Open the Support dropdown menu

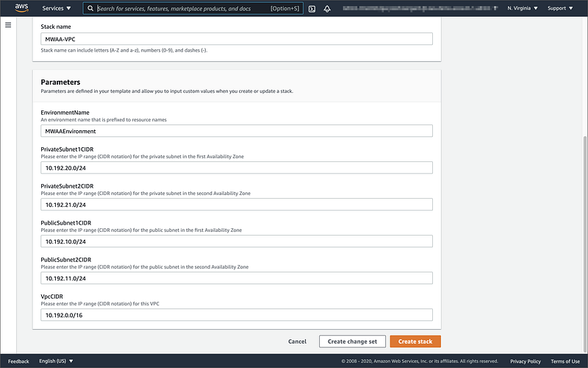(x=560, y=8)
